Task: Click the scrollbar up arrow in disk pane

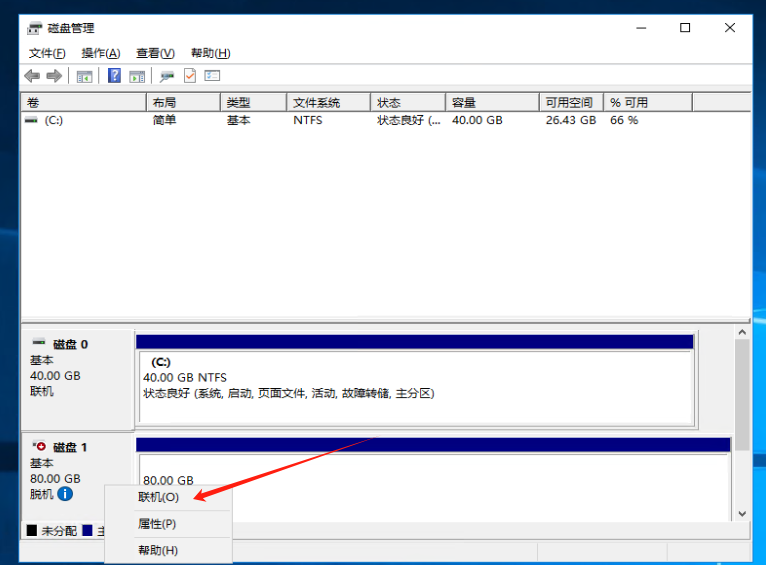Action: click(x=742, y=332)
